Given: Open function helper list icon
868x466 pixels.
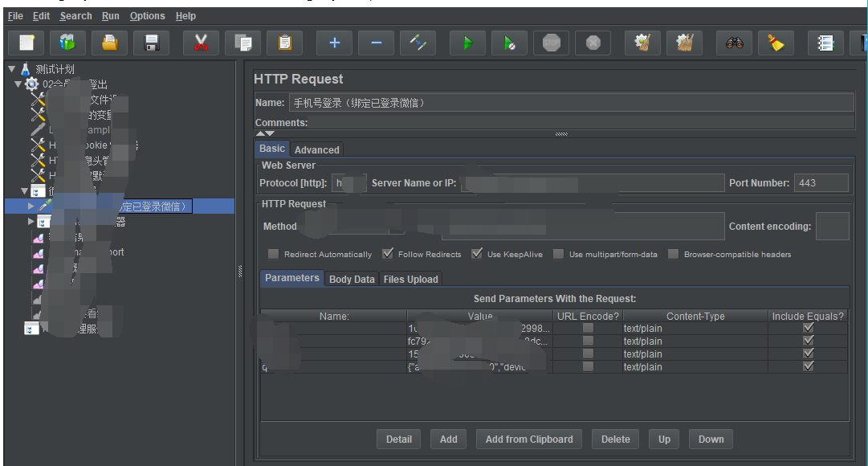Looking at the screenshot, I should click(825, 43).
